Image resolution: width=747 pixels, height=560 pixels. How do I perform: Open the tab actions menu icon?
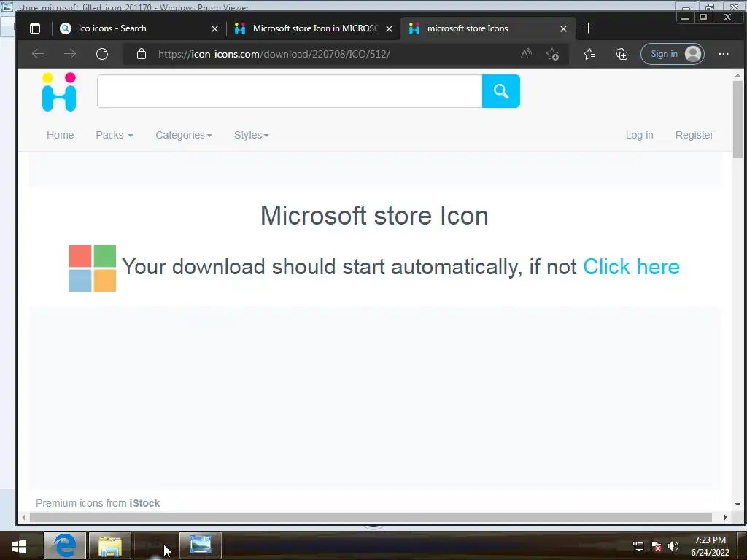35,28
